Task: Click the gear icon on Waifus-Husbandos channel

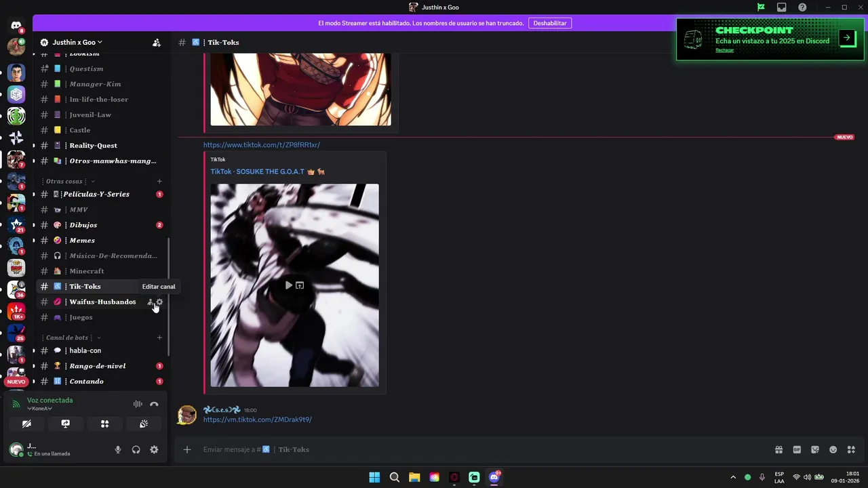Action: 159,302
